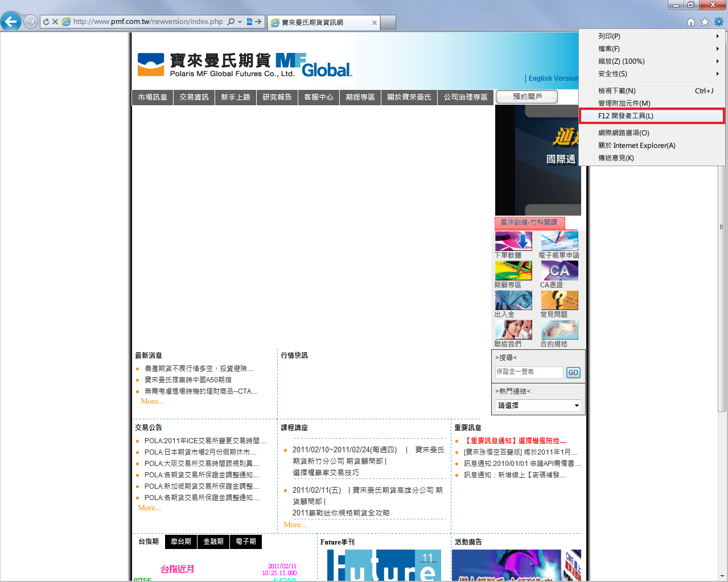Expand the 列印(P) submenu

pos(652,36)
